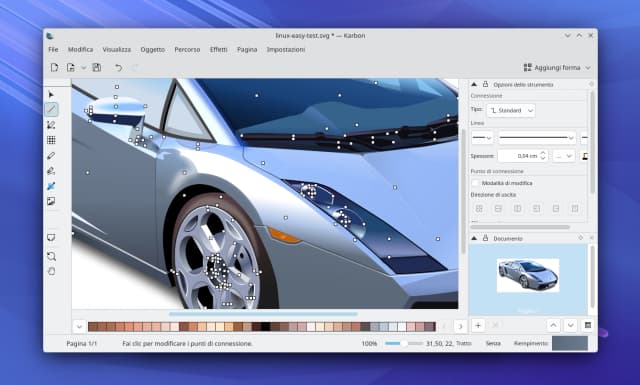
Task: Click third Direzione di uscita icon
Action: 517,209
